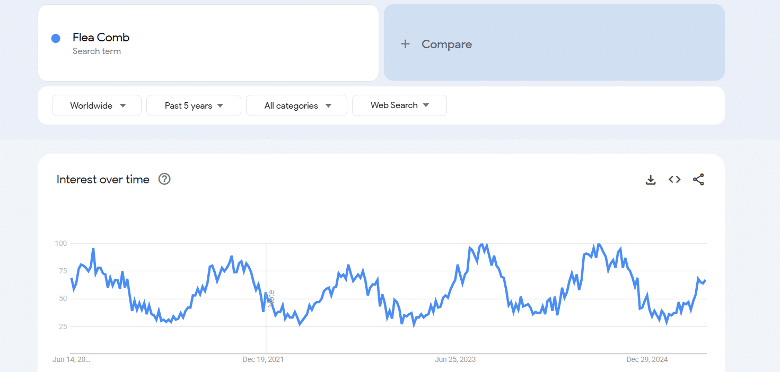Share the interest over time chart
The width and height of the screenshot is (780, 375).
[698, 180]
